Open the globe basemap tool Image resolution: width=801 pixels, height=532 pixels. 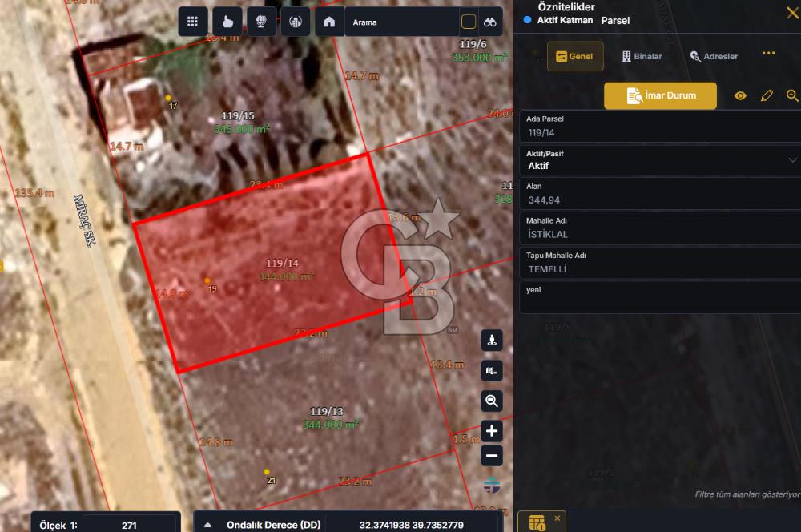click(x=261, y=22)
